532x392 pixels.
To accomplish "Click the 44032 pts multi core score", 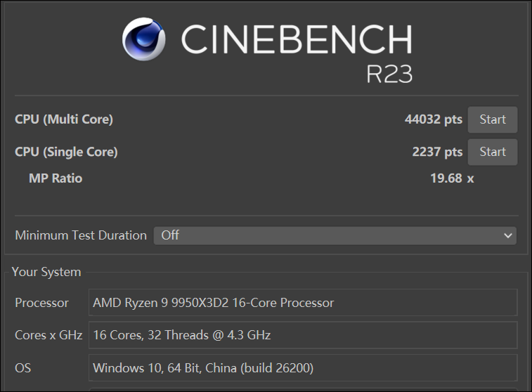I will pyautogui.click(x=434, y=119).
